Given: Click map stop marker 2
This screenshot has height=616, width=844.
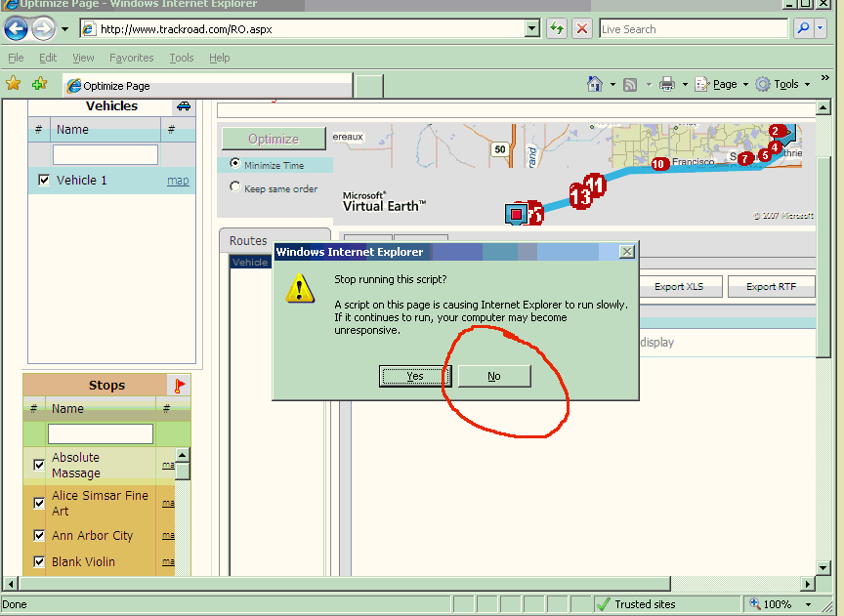Looking at the screenshot, I should (775, 131).
